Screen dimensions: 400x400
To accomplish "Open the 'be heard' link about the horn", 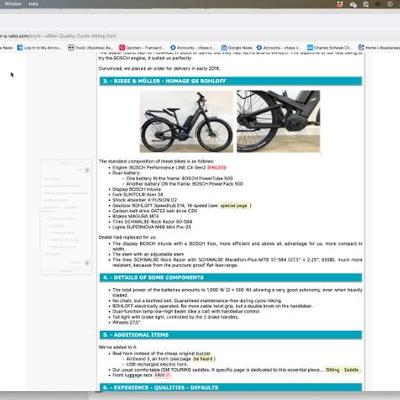I will click(204, 359).
